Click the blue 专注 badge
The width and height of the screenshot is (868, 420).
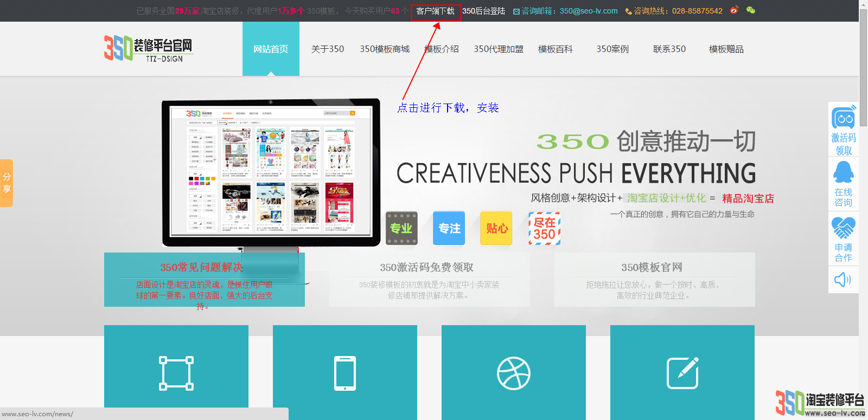449,228
